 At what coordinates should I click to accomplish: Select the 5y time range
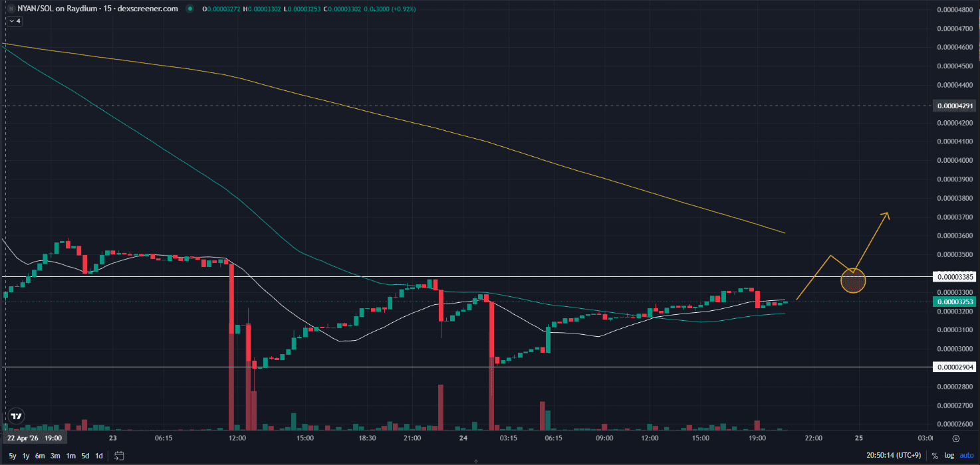13,456
